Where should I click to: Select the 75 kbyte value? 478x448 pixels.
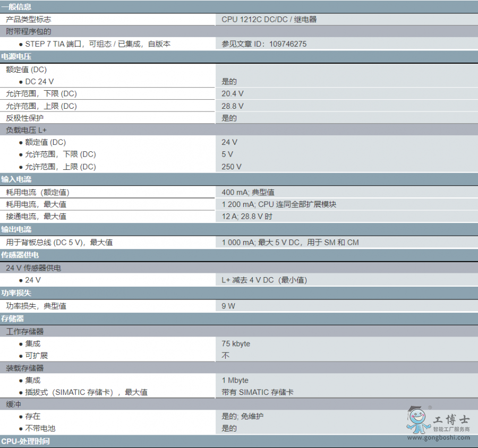(236, 344)
